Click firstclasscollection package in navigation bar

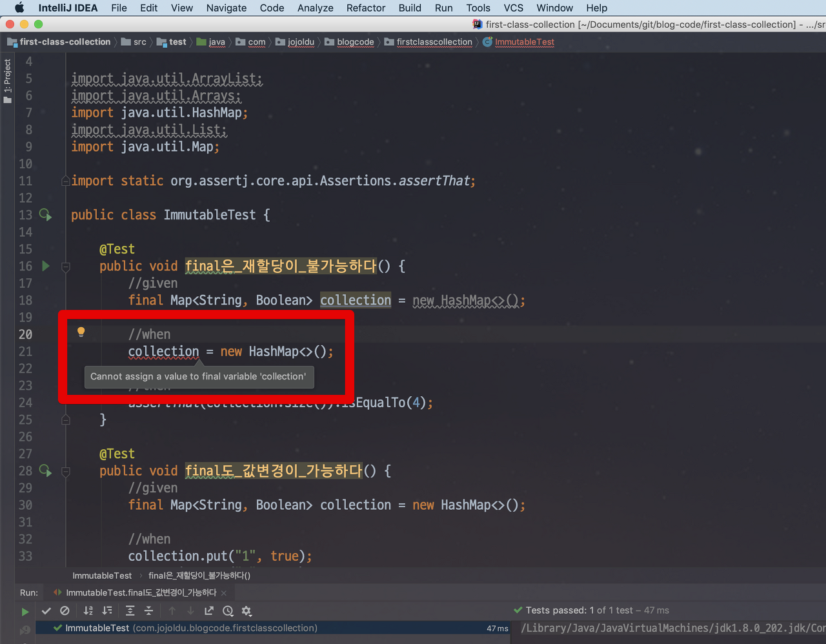(x=428, y=42)
